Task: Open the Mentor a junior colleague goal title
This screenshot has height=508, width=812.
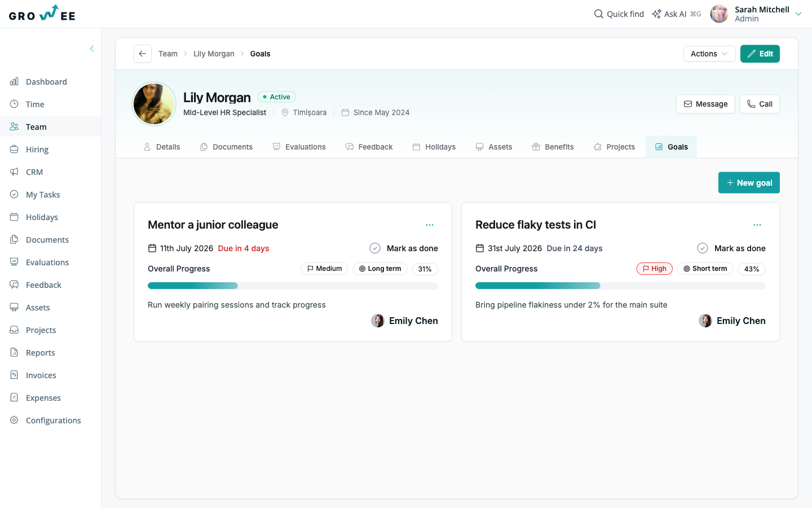Action: point(213,225)
